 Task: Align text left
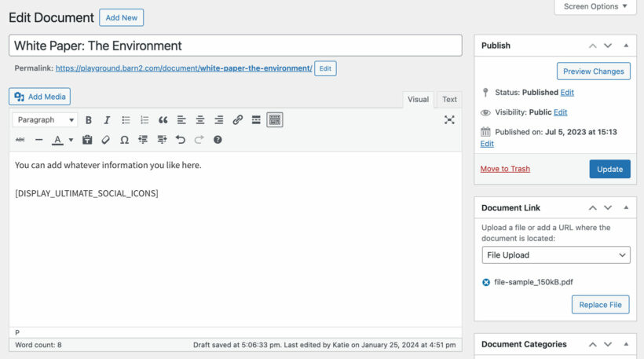click(181, 120)
